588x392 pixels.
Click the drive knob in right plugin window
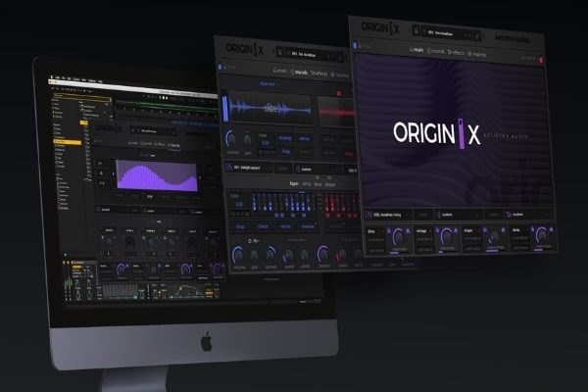(398, 235)
